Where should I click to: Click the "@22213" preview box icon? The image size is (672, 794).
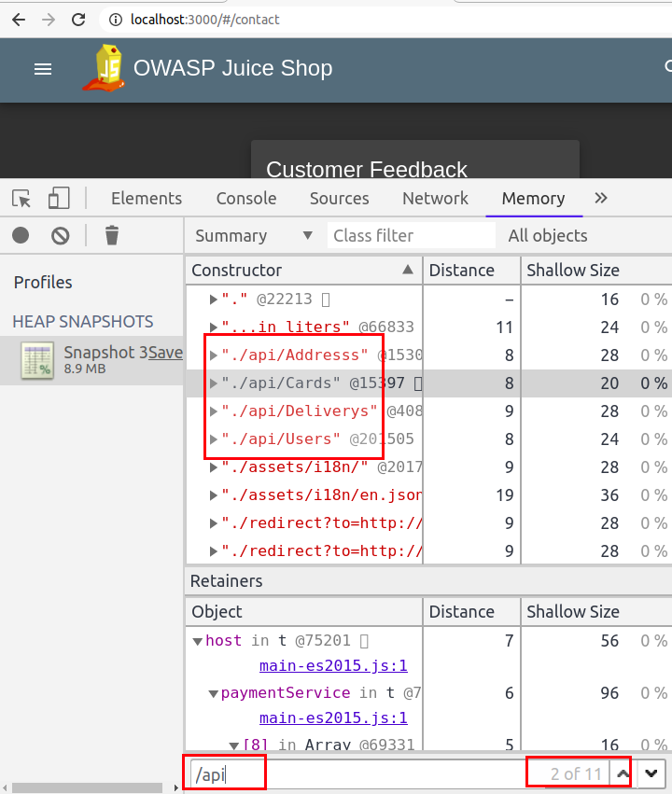pos(326,299)
